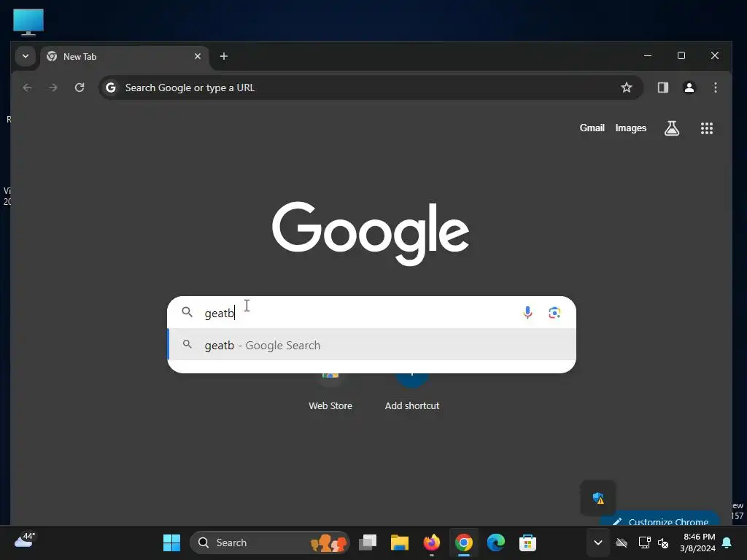The width and height of the screenshot is (747, 560).
Task: Click Customize Chrome button
Action: click(x=660, y=519)
